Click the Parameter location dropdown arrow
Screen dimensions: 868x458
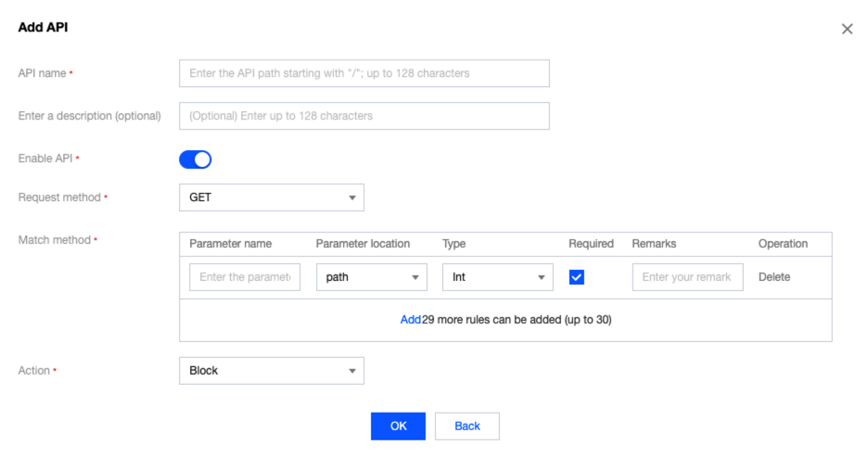(415, 277)
